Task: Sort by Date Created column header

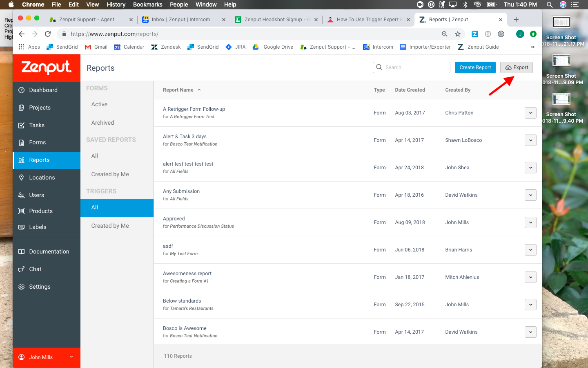Action: [410, 90]
